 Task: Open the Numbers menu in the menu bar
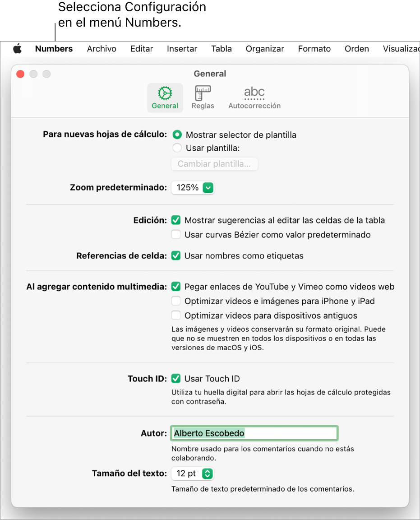click(54, 49)
